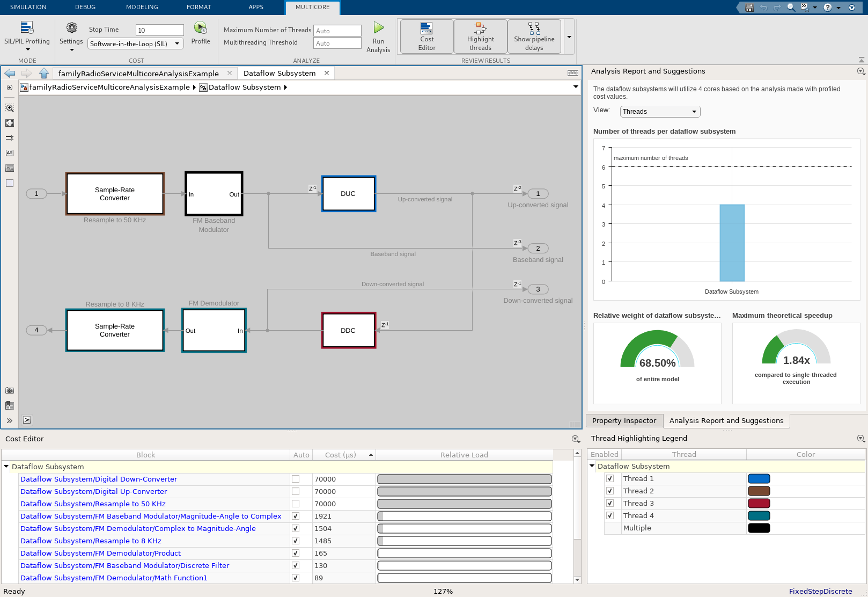
Task: Open FM Baseband Modulator/Discrete Filter link
Action: click(x=124, y=565)
